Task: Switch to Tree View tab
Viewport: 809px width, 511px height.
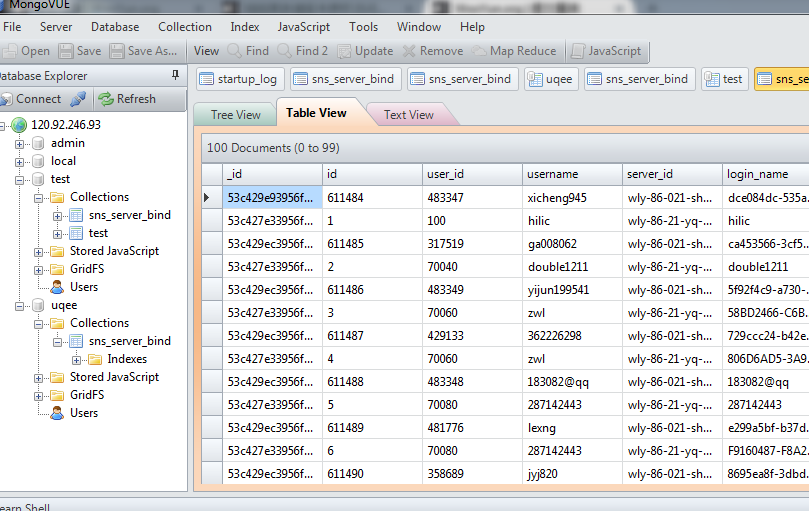Action: click(x=235, y=115)
